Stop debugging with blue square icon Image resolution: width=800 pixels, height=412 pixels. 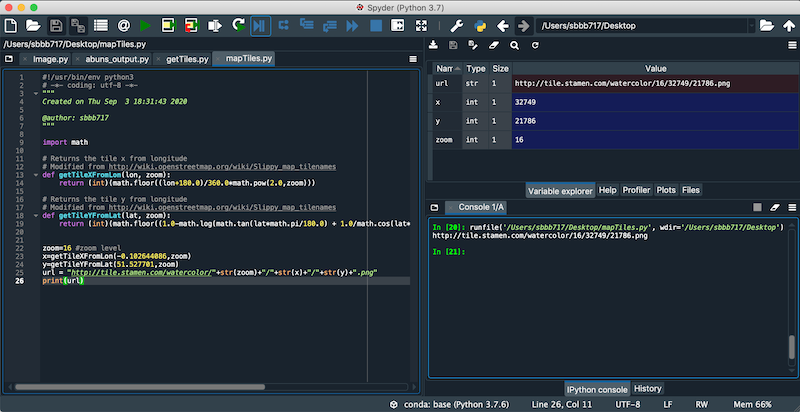pos(376,25)
